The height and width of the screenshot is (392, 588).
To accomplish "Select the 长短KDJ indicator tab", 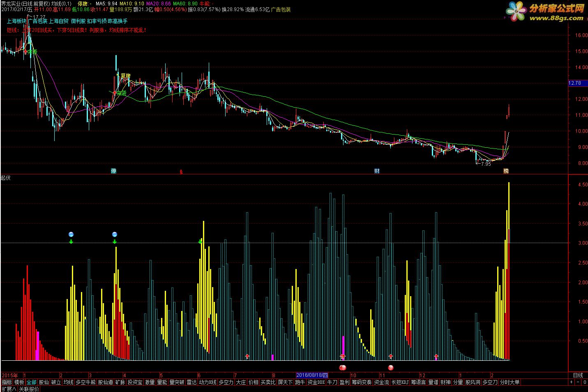I will [401, 382].
